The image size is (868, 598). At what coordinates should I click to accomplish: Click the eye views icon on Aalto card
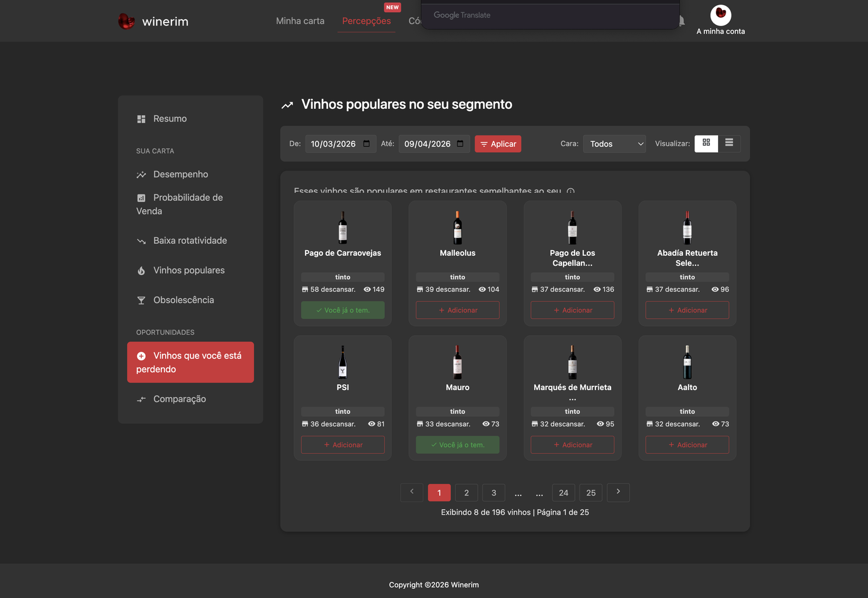[716, 424]
